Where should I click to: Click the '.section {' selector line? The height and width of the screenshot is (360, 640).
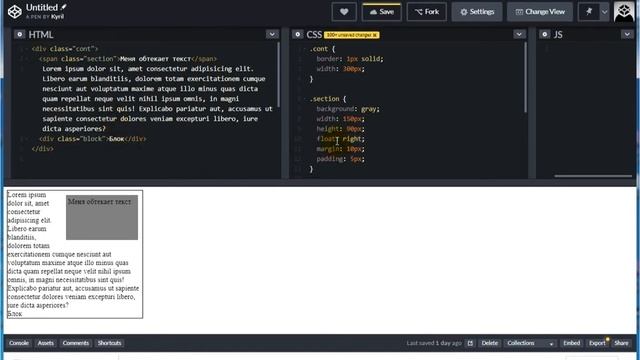point(327,99)
